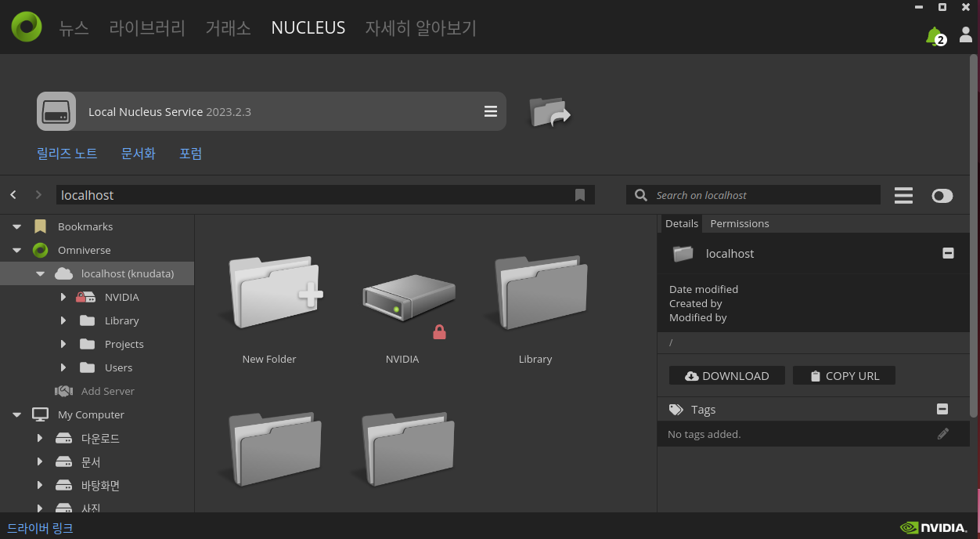Select the Omniverse icon in tree

pos(40,250)
